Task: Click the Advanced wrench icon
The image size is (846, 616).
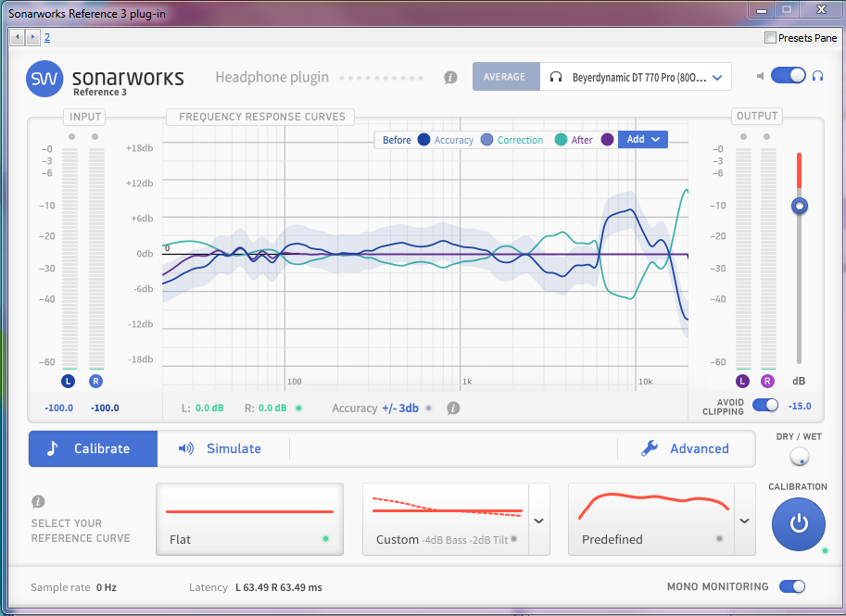Action: (650, 448)
